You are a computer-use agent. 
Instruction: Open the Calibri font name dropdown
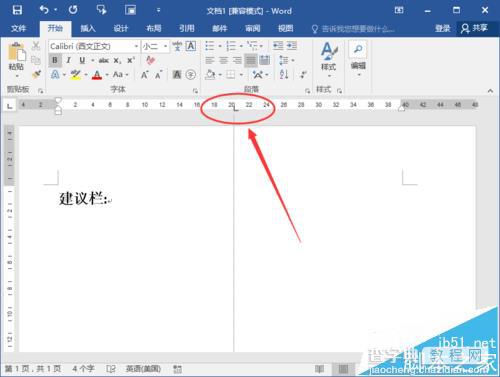[136, 46]
